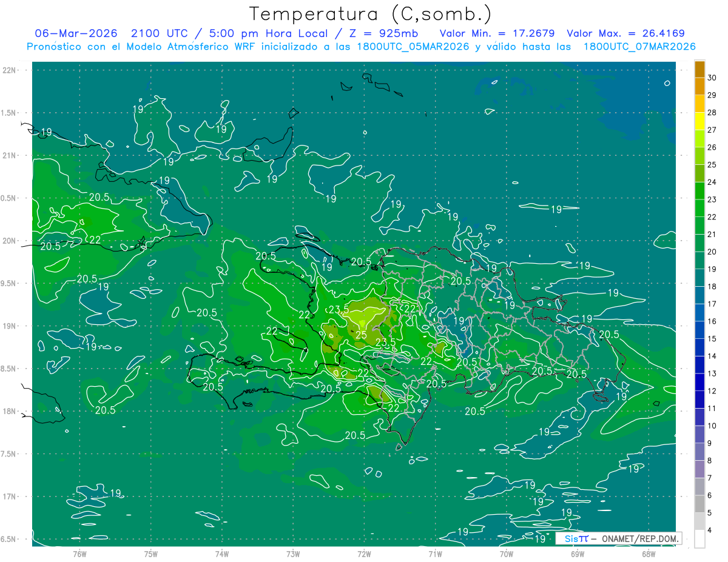Click the "SisTT – ONAMET/REP.DOM." credit box
728x562 pixels.
[x=619, y=538]
